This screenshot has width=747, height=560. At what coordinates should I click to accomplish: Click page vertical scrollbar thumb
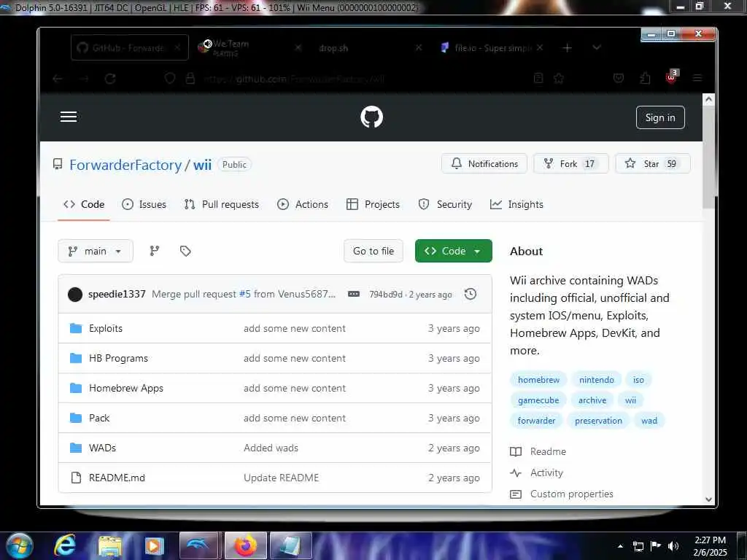pyautogui.click(x=709, y=157)
